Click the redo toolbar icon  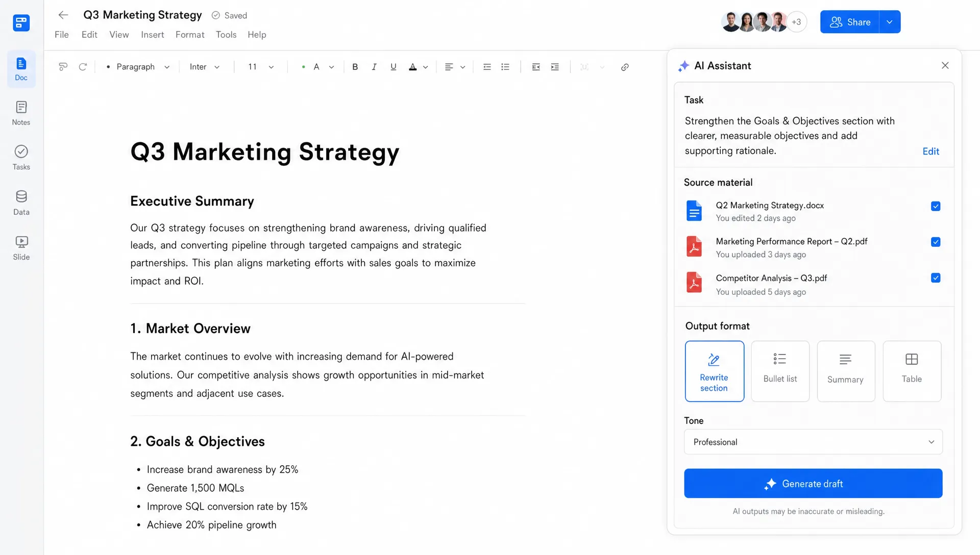(83, 67)
